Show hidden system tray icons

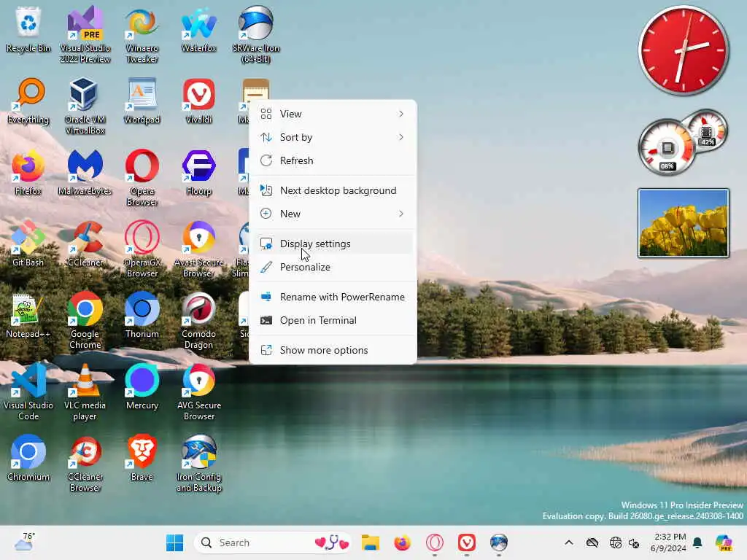tap(569, 542)
